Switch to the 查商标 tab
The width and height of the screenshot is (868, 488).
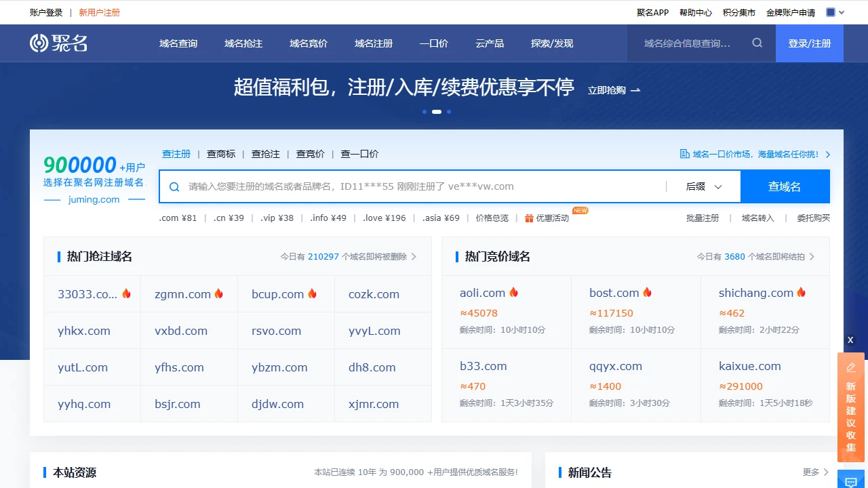point(220,154)
